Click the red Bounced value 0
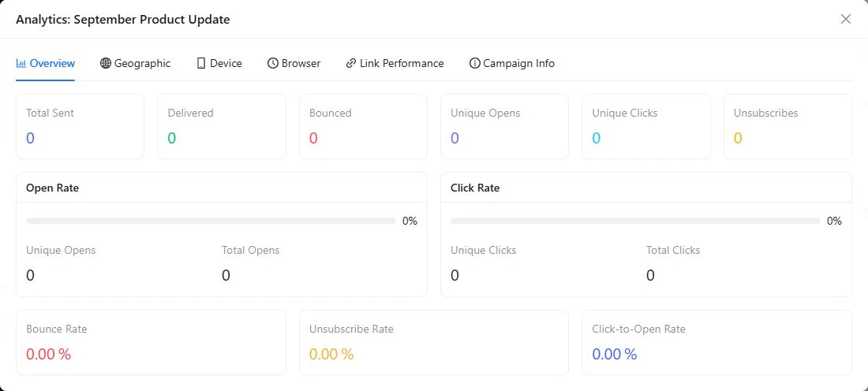The width and height of the screenshot is (868, 391). point(313,138)
